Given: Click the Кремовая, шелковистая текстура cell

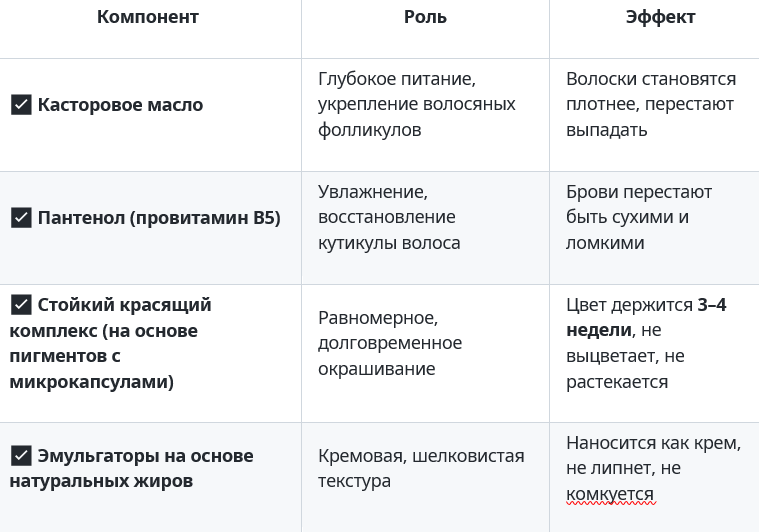Looking at the screenshot, I should pos(421,468).
